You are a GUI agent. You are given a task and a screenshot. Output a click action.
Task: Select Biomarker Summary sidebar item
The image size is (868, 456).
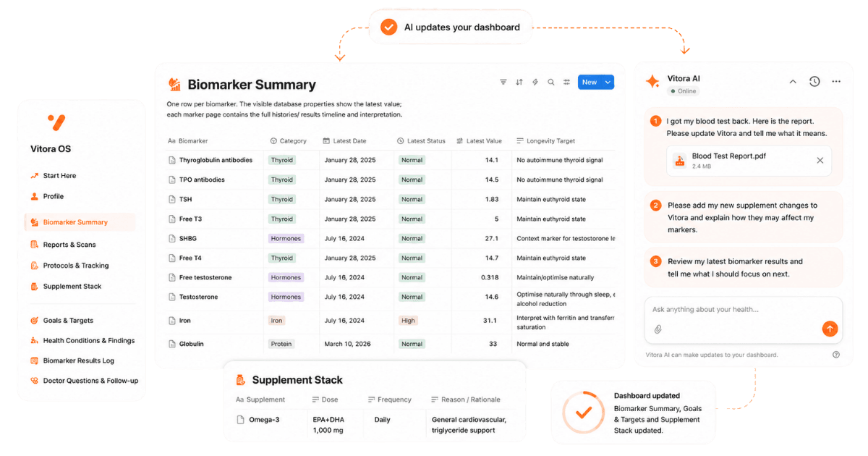80,222
